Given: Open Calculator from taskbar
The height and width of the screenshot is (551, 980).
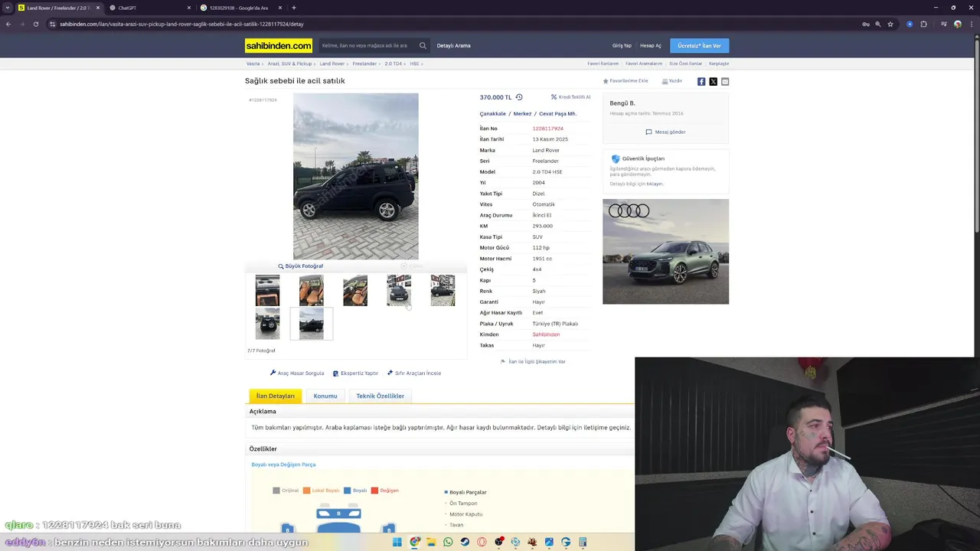Looking at the screenshot, I should [x=583, y=542].
